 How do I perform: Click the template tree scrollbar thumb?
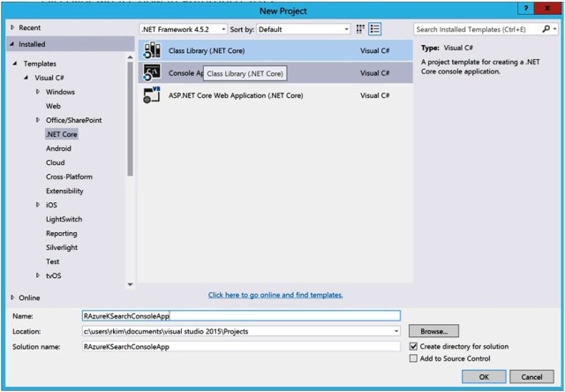pos(130,119)
